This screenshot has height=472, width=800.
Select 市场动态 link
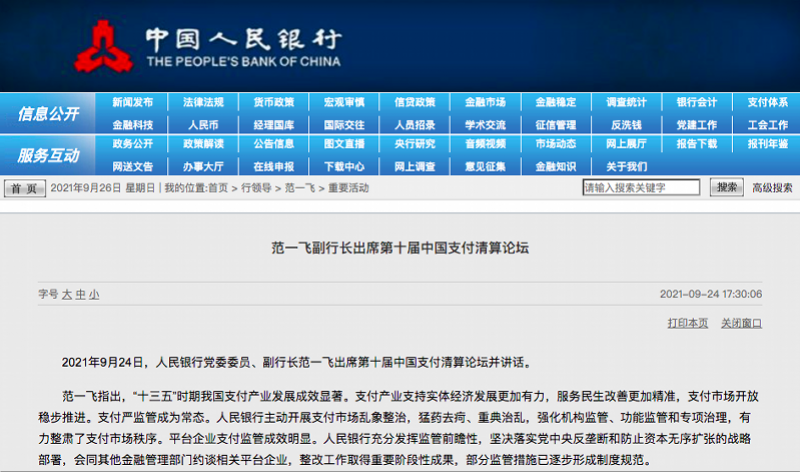pos(556,144)
